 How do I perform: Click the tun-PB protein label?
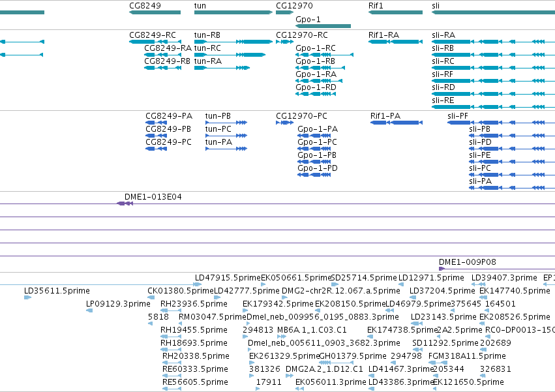point(218,116)
